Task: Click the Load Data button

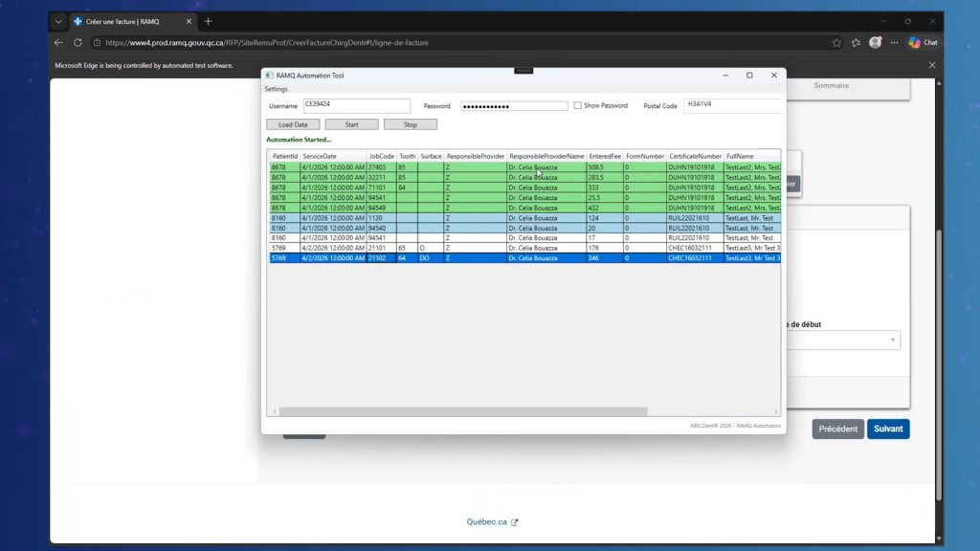Action: [293, 124]
